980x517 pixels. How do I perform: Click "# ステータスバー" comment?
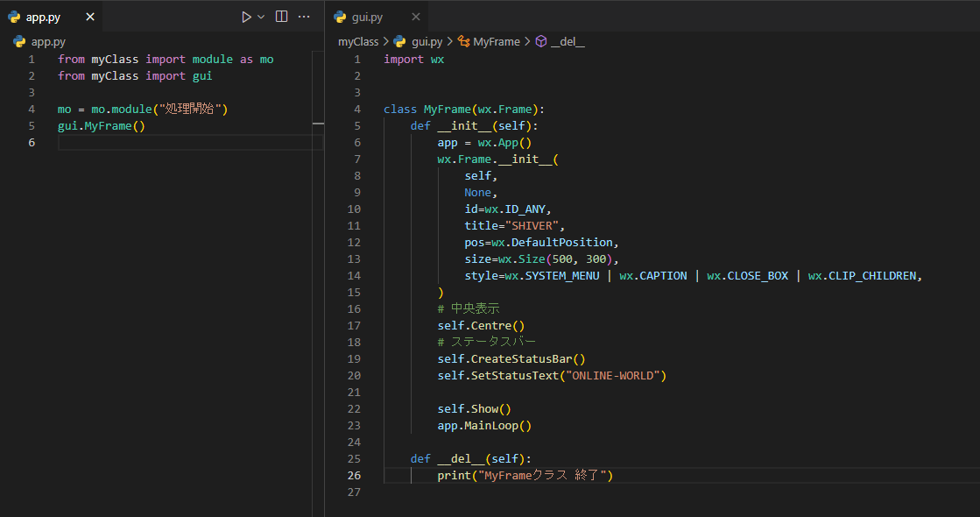487,342
